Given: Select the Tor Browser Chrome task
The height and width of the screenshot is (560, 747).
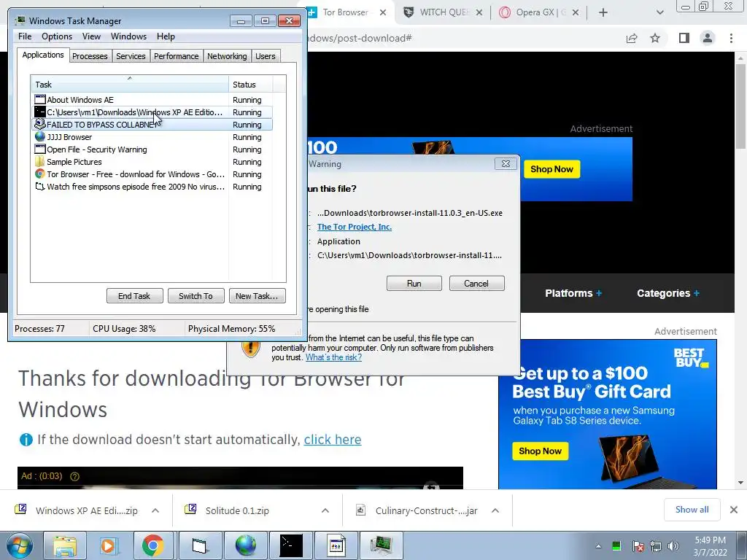Looking at the screenshot, I should click(x=152, y=174).
